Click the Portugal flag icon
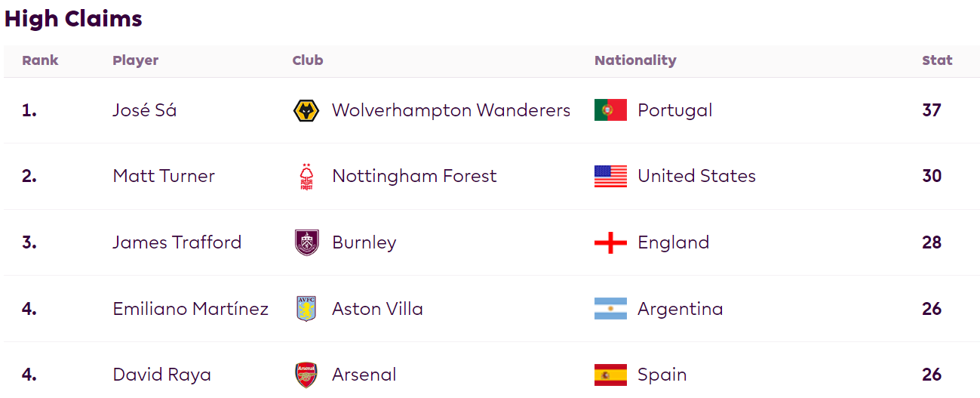 tap(610, 110)
